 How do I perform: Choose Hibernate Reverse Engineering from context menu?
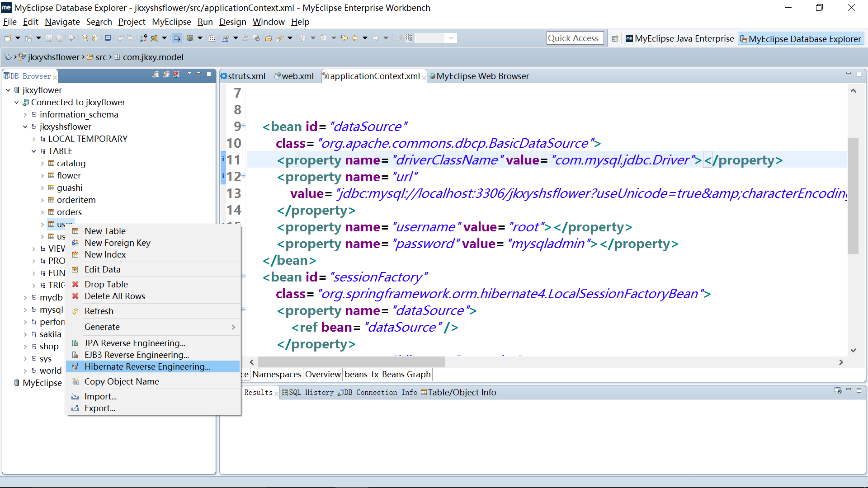(x=153, y=366)
